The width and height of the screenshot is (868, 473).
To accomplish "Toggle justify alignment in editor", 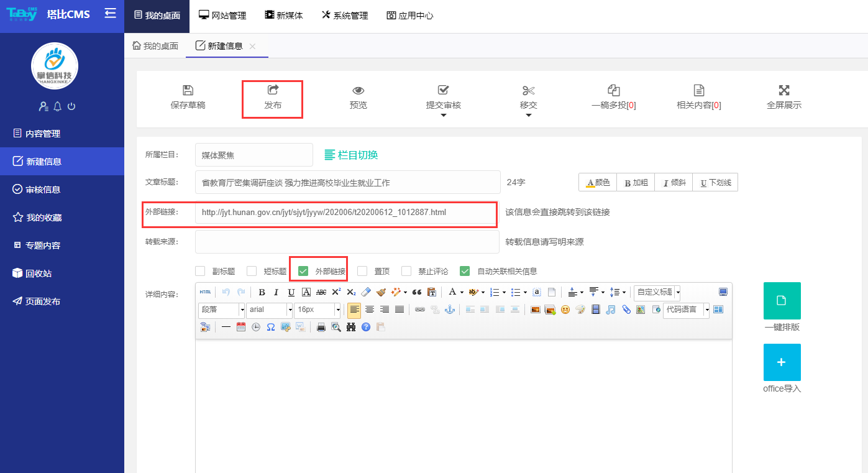I will pyautogui.click(x=400, y=309).
